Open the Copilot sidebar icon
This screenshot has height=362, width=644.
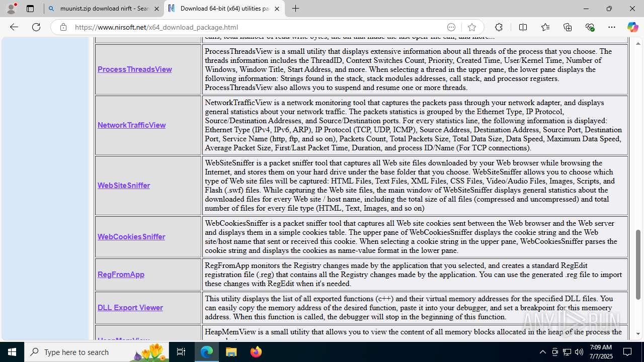(632, 27)
